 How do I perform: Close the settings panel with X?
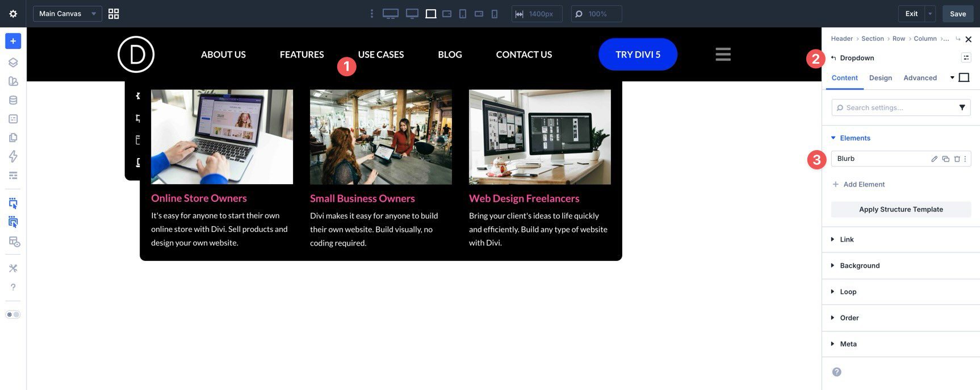pos(969,39)
